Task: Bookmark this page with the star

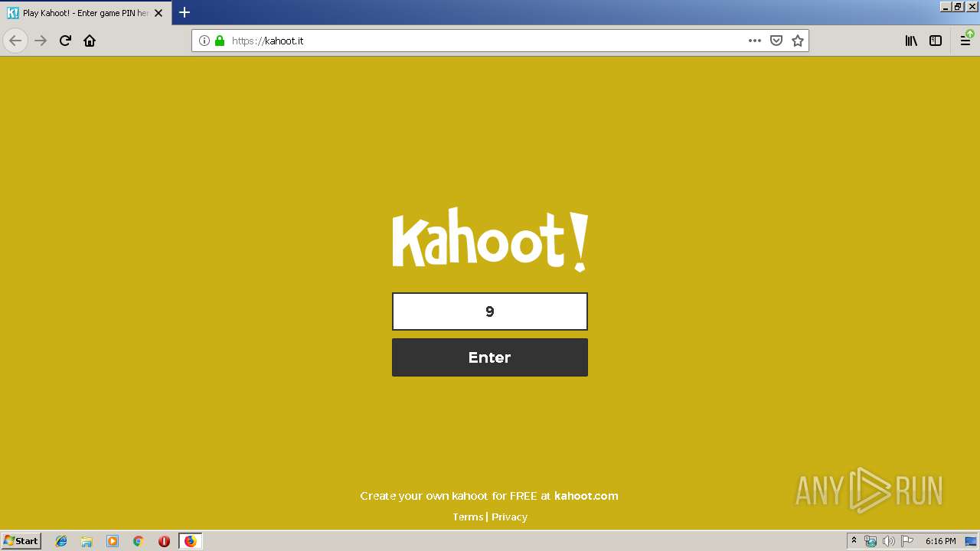Action: tap(798, 41)
